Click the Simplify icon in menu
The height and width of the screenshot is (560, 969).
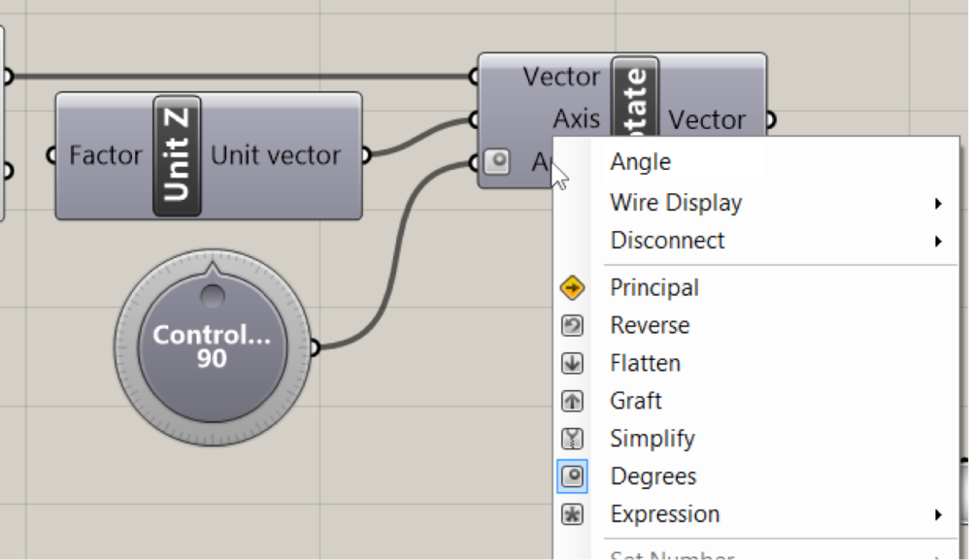pos(572,439)
